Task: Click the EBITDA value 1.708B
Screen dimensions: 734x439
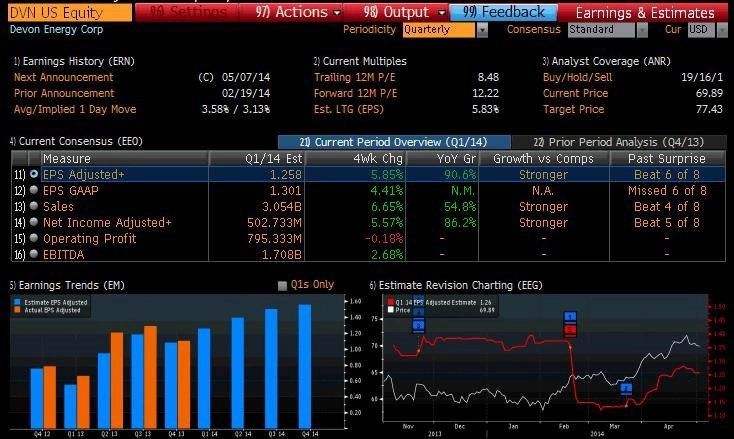Action: (282, 255)
